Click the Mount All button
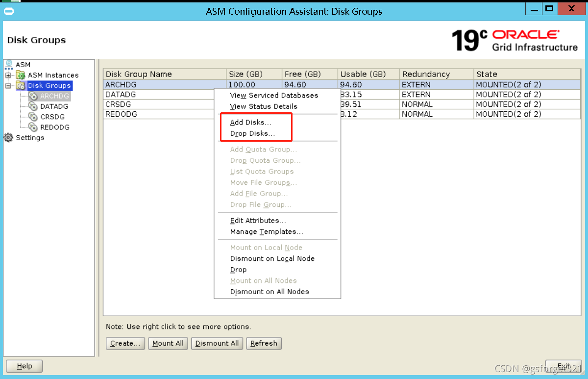Image resolution: width=588 pixels, height=379 pixels. tap(168, 343)
